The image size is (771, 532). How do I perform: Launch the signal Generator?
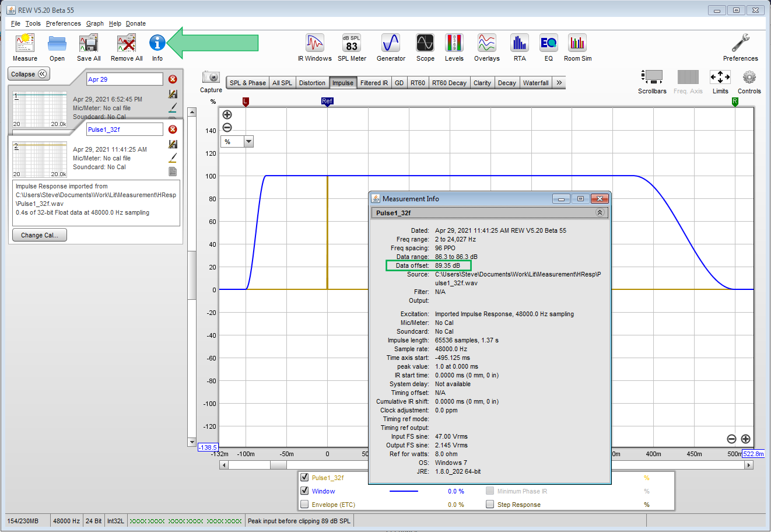391,43
